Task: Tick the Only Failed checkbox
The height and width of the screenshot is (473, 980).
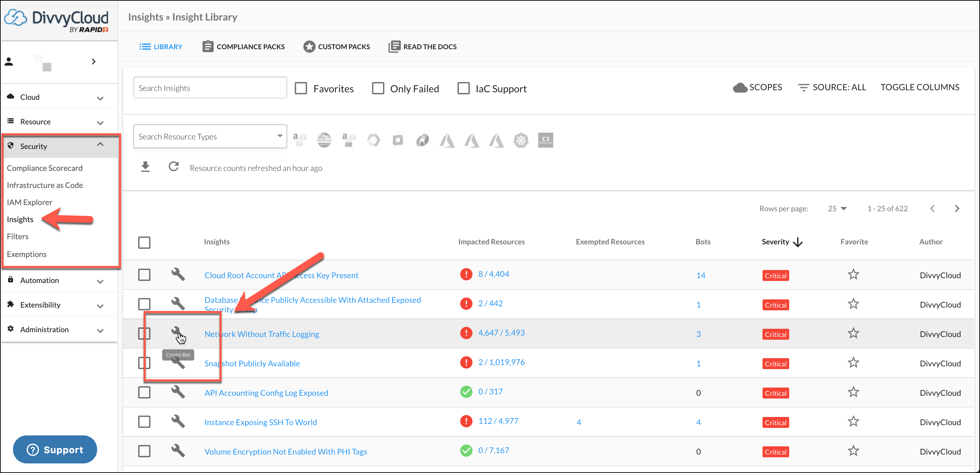Action: pyautogui.click(x=378, y=88)
